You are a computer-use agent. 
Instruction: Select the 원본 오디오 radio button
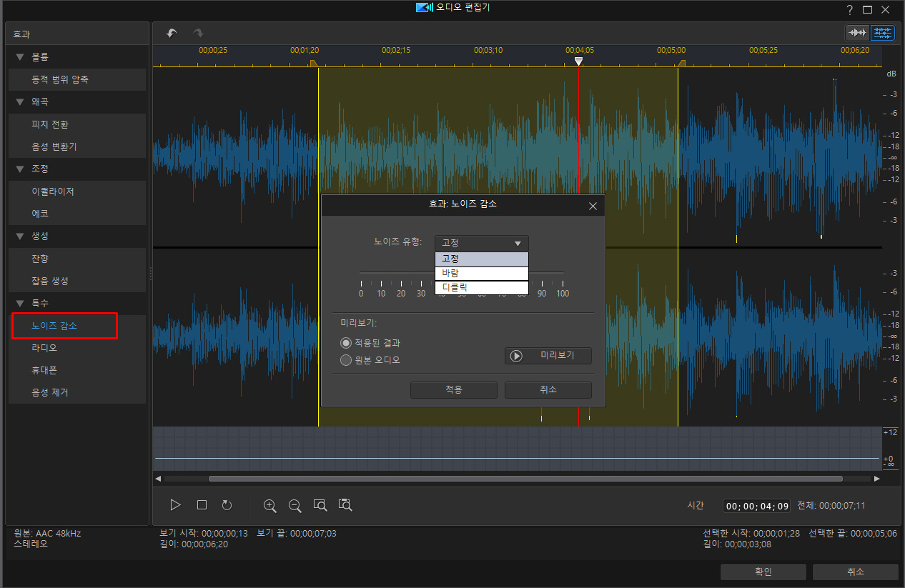346,360
